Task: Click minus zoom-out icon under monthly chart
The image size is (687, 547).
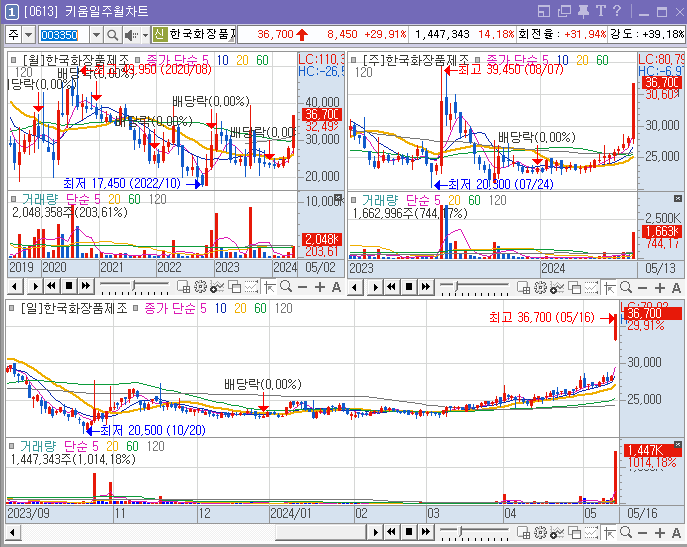Action: pyautogui.click(x=303, y=288)
